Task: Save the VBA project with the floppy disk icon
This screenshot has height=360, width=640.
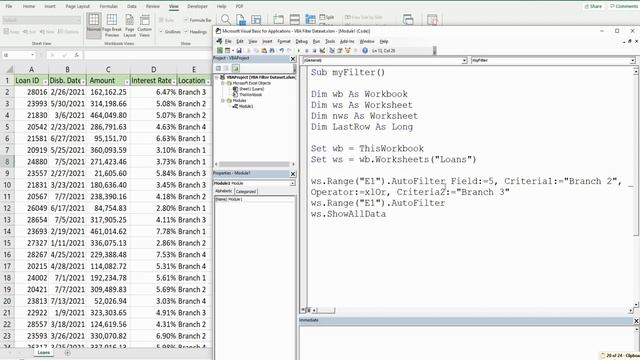Action: (239, 51)
